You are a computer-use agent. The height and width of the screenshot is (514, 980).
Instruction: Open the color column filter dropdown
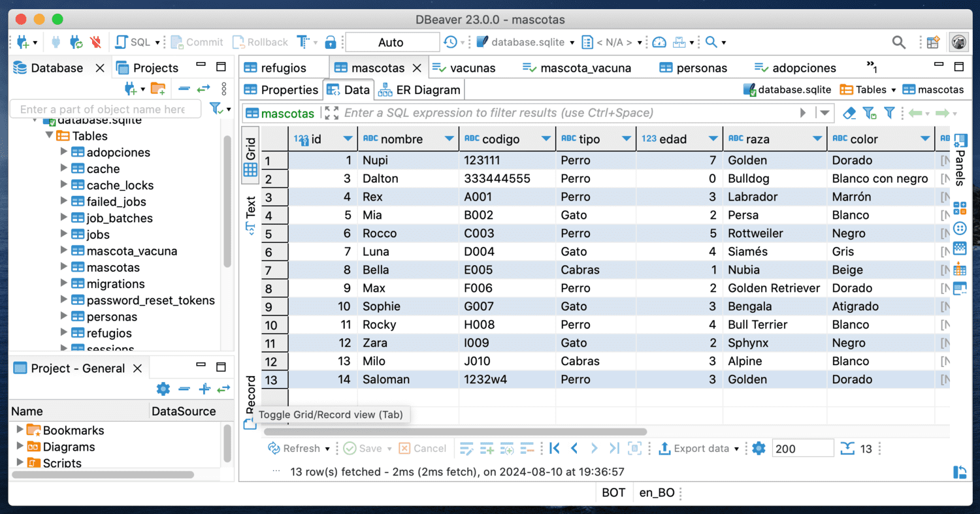tap(925, 138)
